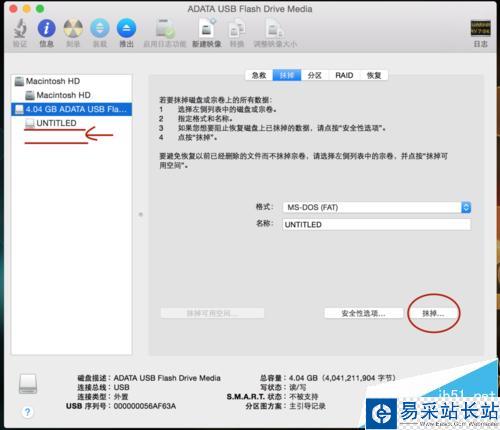This screenshot has height=430, width=500.
Task: Switch to the Restore (恢复) tab
Action: click(x=374, y=75)
